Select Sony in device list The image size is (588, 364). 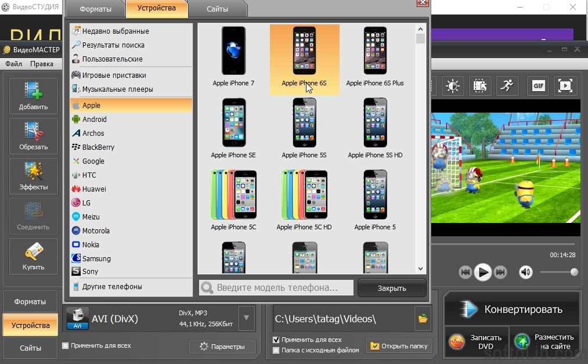pyautogui.click(x=131, y=272)
